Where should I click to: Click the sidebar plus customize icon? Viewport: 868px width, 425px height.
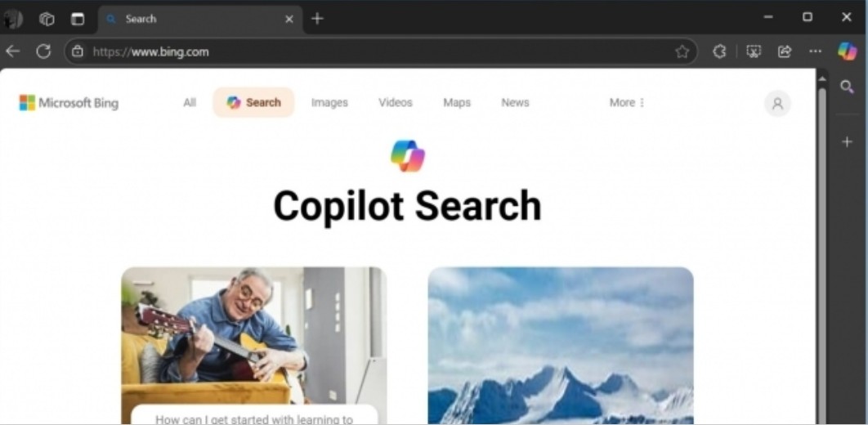tap(847, 142)
